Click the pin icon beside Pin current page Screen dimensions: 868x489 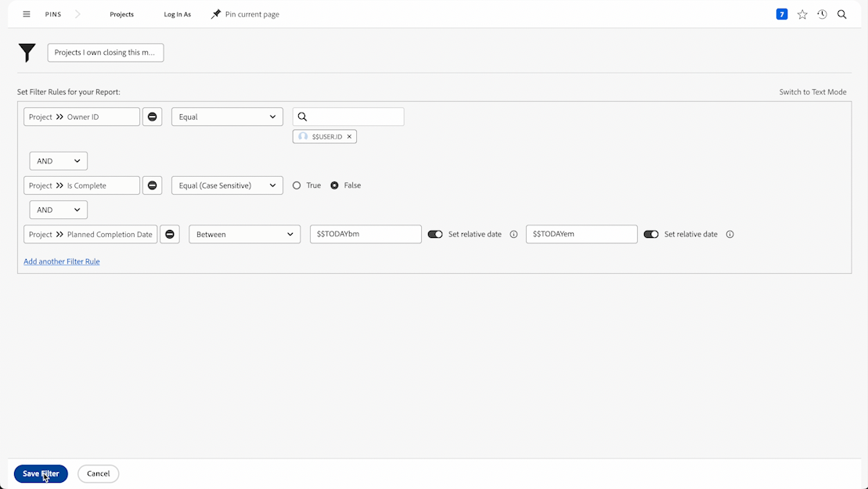pyautogui.click(x=214, y=13)
